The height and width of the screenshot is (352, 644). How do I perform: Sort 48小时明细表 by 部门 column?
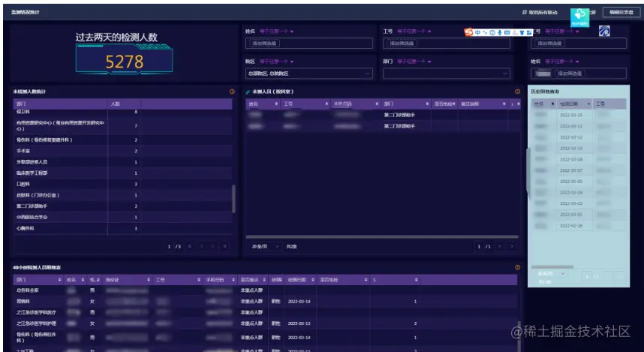pyautogui.click(x=60, y=280)
